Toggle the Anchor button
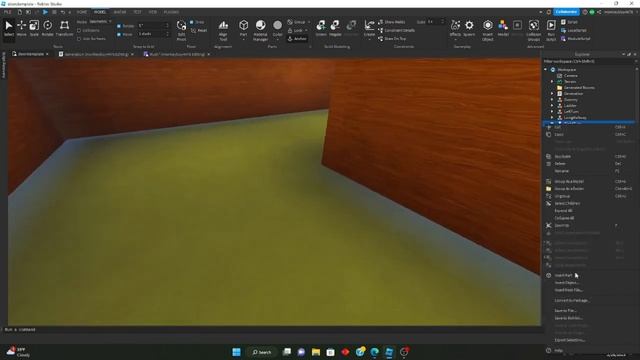The width and height of the screenshot is (640, 360). [297, 39]
